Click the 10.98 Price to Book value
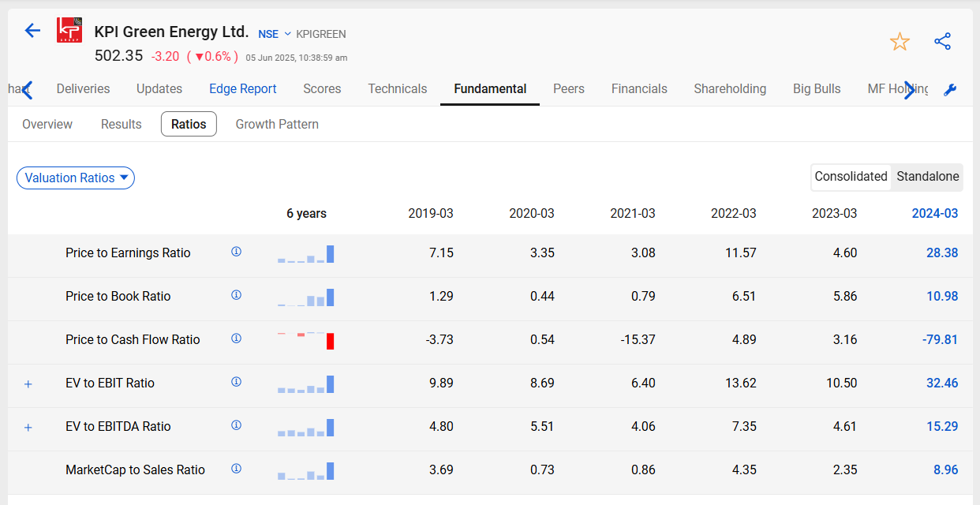 (942, 297)
